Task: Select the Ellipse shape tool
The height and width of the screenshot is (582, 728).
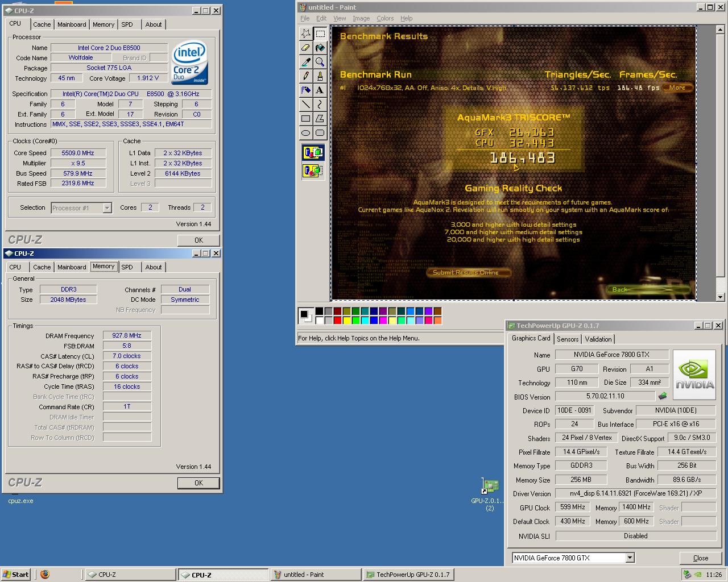Action: click(306, 132)
